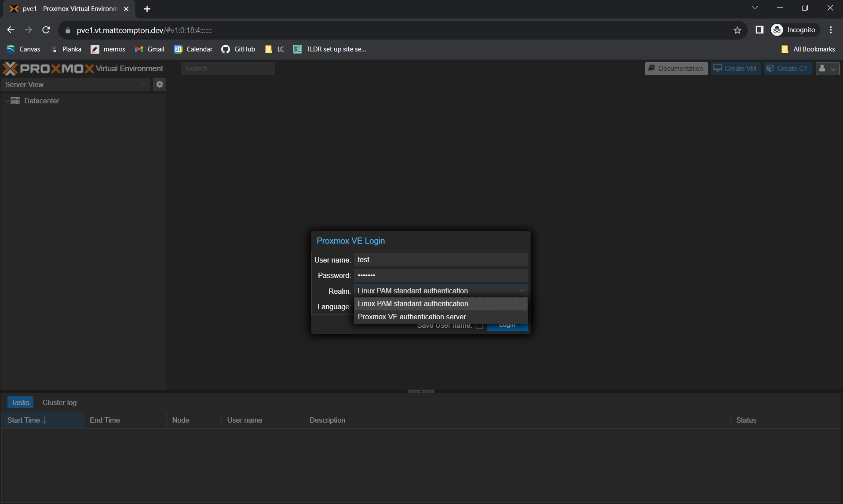The width and height of the screenshot is (843, 504).
Task: Click the Create CT button
Action: (x=788, y=69)
